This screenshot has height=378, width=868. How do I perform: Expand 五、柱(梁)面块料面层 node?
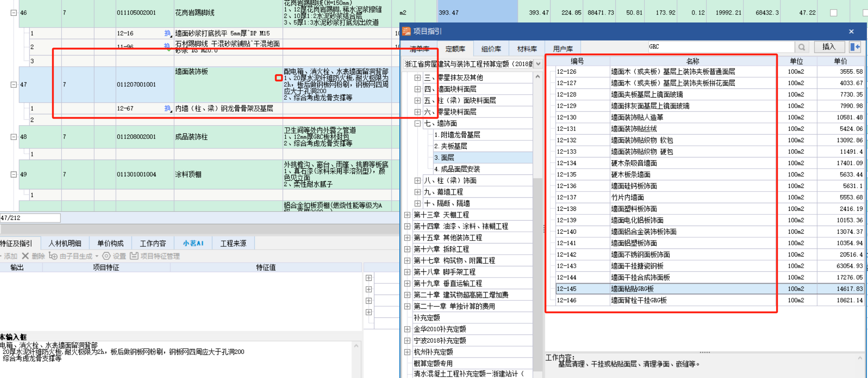click(418, 100)
